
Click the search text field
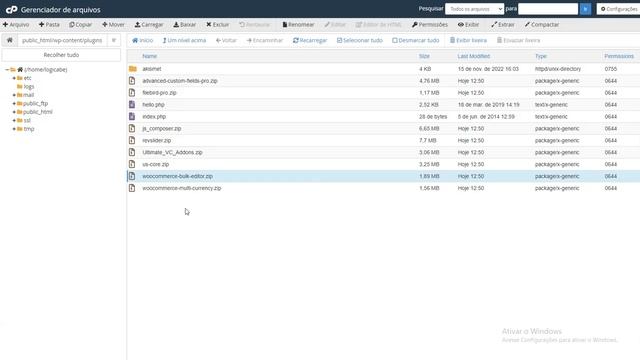click(x=548, y=9)
